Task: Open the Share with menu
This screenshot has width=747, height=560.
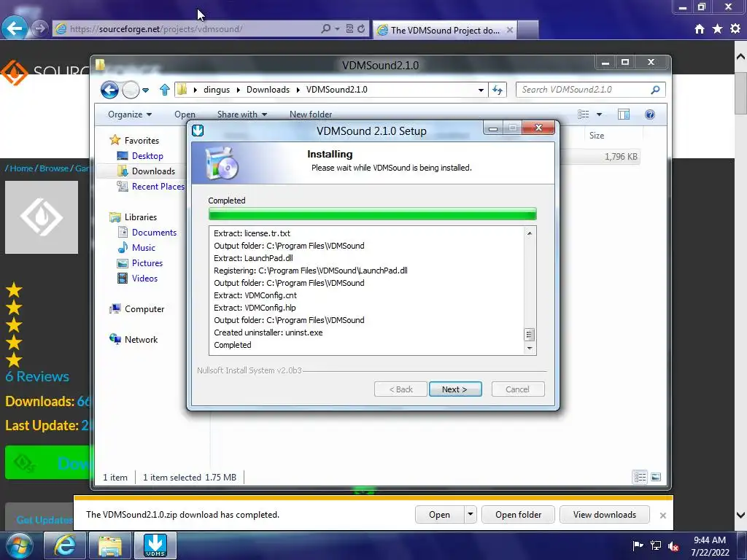Action: (x=242, y=114)
